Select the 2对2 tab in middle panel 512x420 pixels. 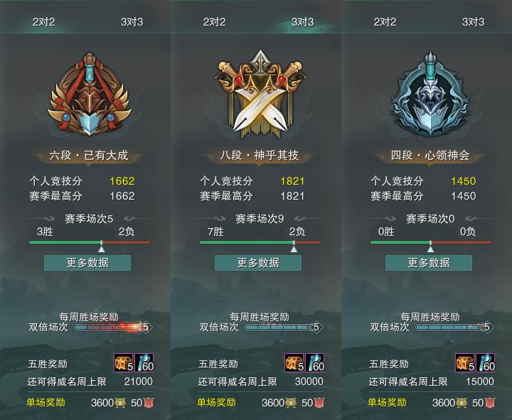[x=214, y=22]
